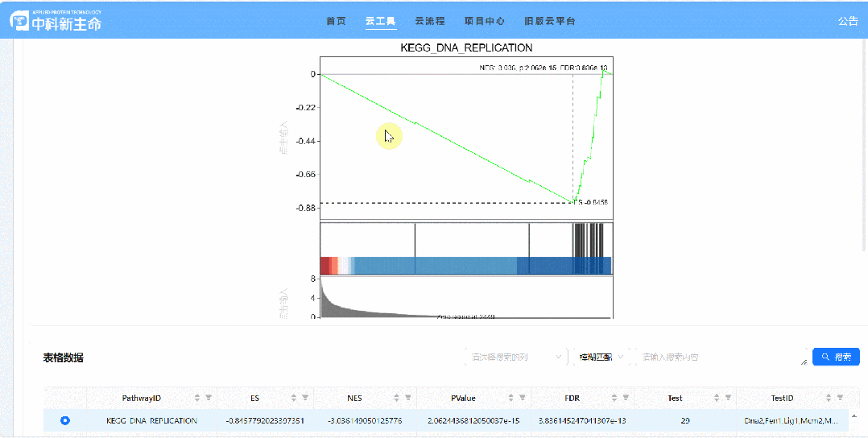The width and height of the screenshot is (868, 438).
Task: Sort the TestID column
Action: click(x=828, y=398)
